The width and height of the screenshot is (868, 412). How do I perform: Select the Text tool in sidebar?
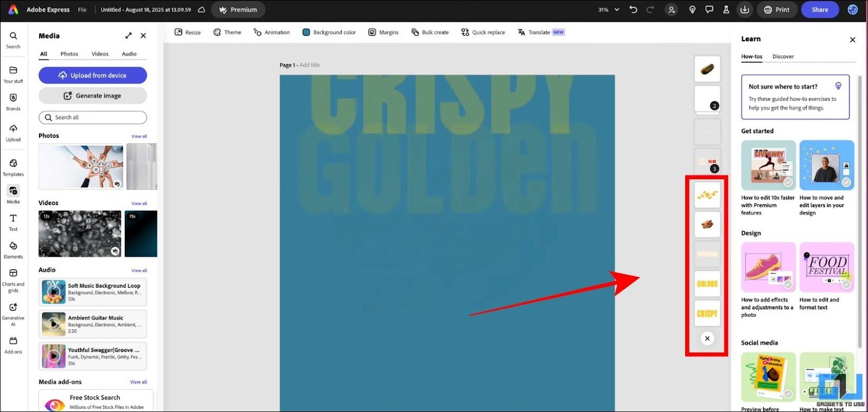[x=13, y=222]
